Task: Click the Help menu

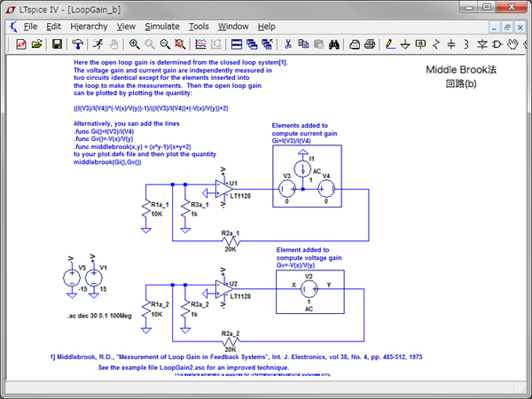Action: click(x=267, y=27)
